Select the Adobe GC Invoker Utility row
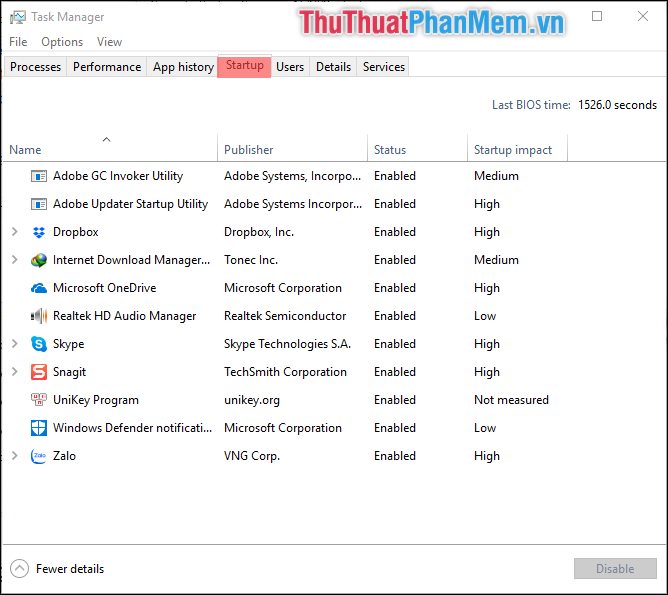The width and height of the screenshot is (668, 595). click(x=334, y=176)
